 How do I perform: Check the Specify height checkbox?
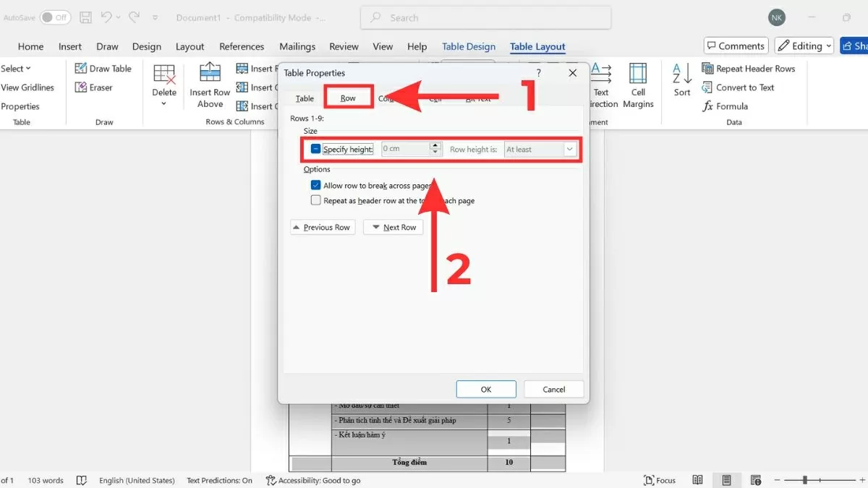315,149
